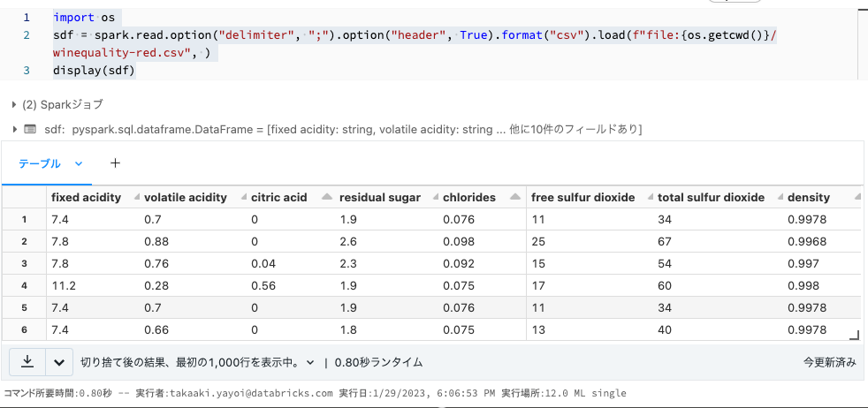Image resolution: width=868 pixels, height=408 pixels.
Task: Download the results with the download icon
Action: pos(27,362)
